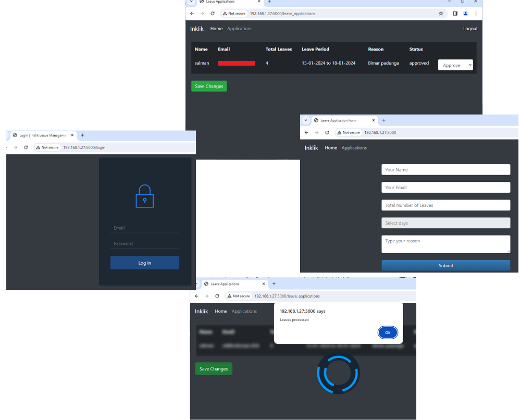
Task: Click the 'approved' status cell
Action: [x=419, y=63]
